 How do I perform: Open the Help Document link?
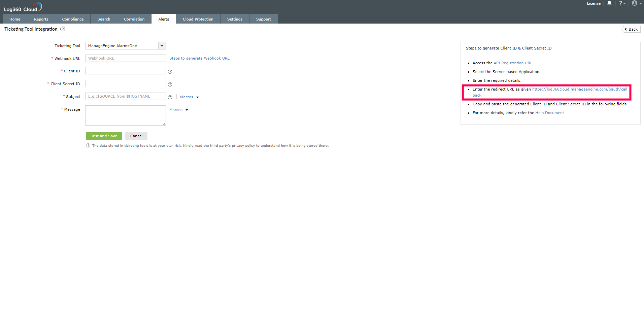549,113
